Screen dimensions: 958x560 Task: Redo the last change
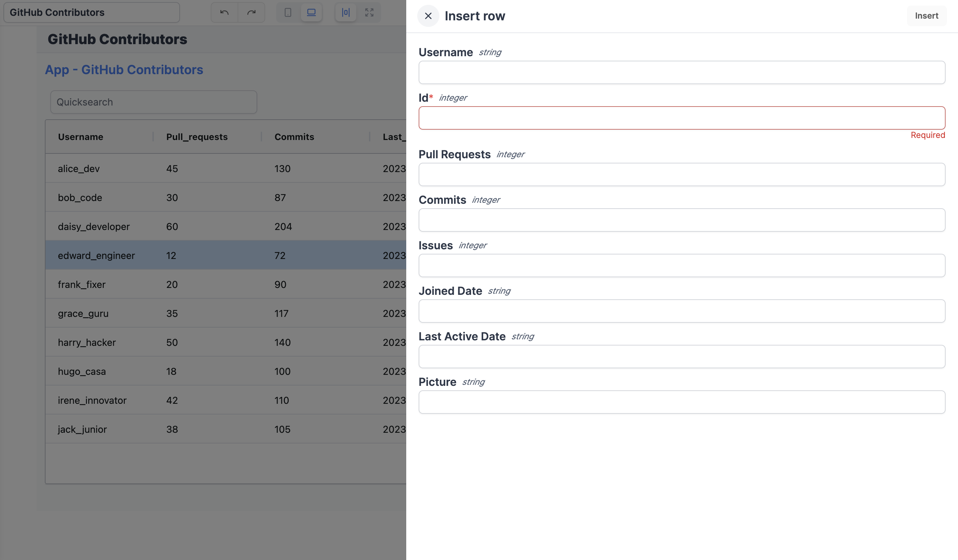pyautogui.click(x=251, y=12)
